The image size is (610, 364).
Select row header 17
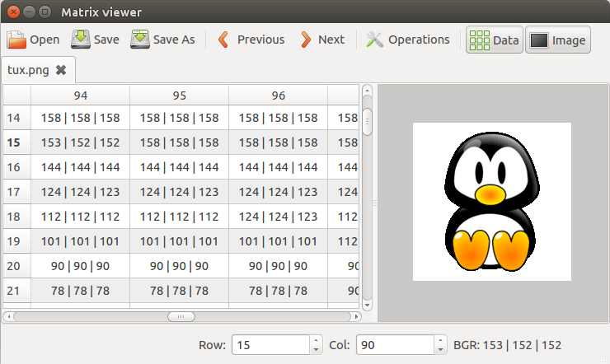tap(17, 192)
